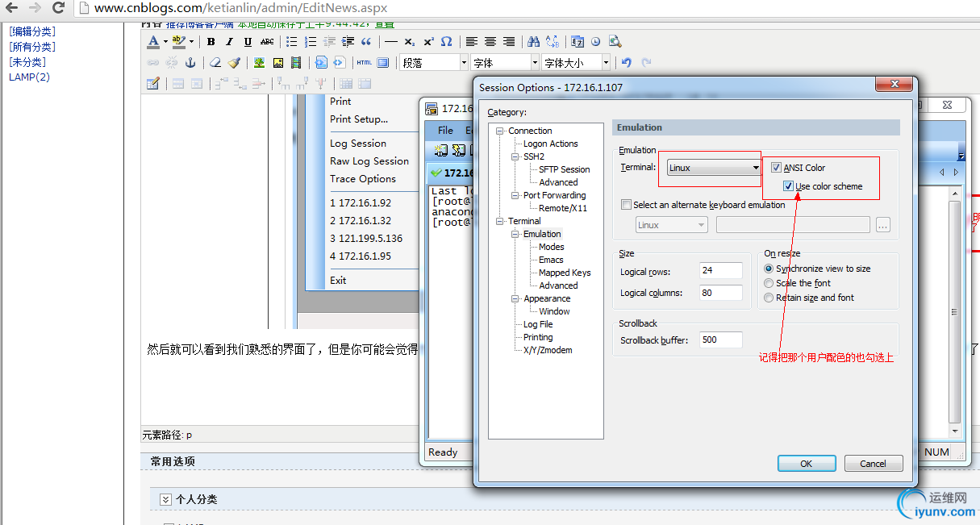Undo the last edit in the editor
This screenshot has width=980, height=525.
(627, 62)
